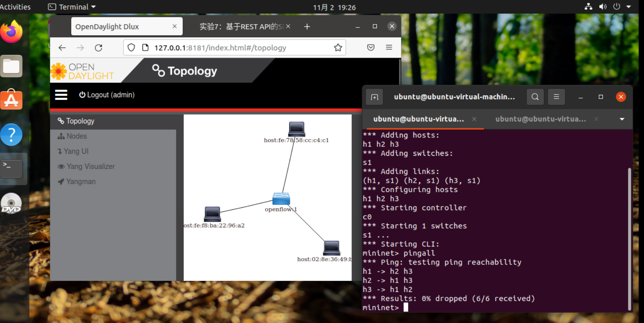Image resolution: width=644 pixels, height=323 pixels.
Task: Select the host fe:78:58:cc:c4:c1 node icon
Action: 297,129
